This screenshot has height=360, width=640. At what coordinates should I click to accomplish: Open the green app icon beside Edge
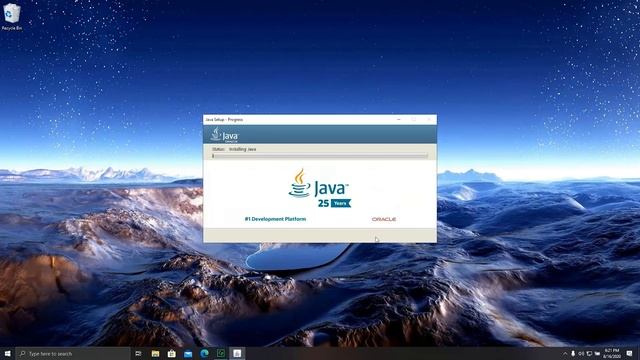click(x=221, y=353)
